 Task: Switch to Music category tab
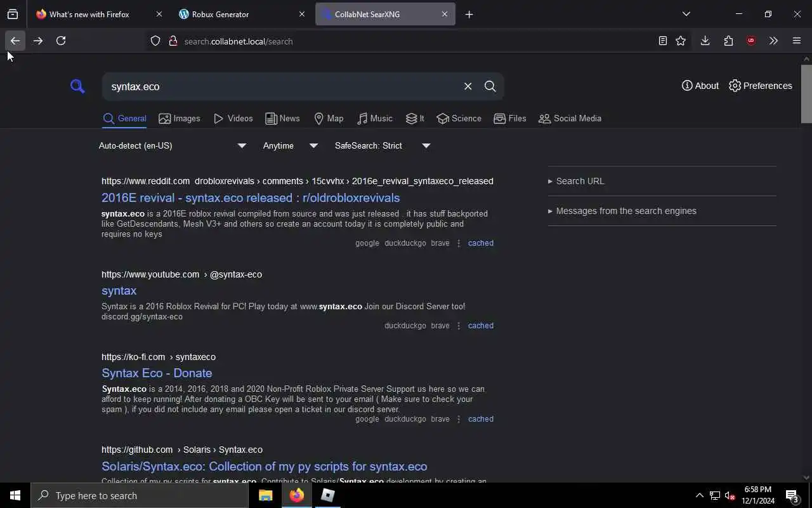pos(375,118)
